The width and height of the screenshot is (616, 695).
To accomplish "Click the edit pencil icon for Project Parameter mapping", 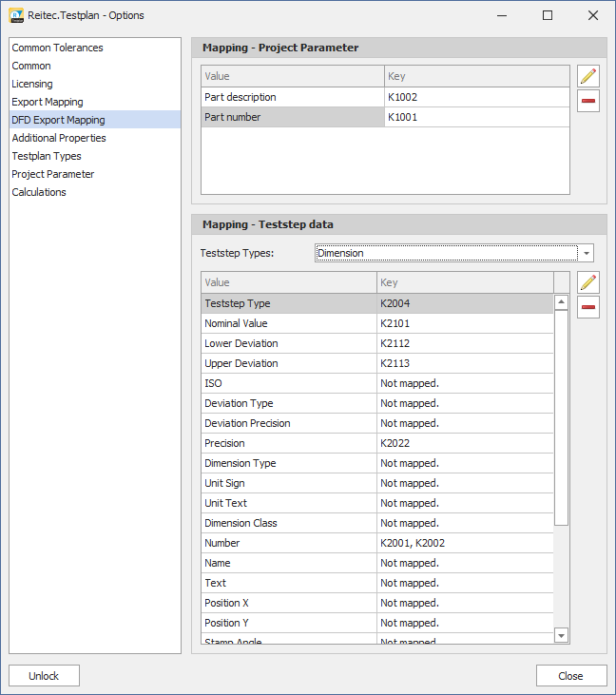I will [x=588, y=76].
